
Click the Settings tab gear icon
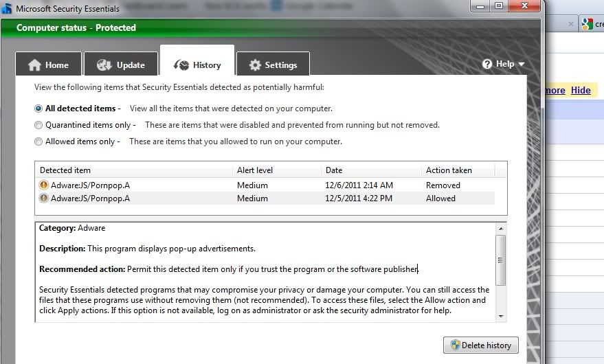point(255,65)
